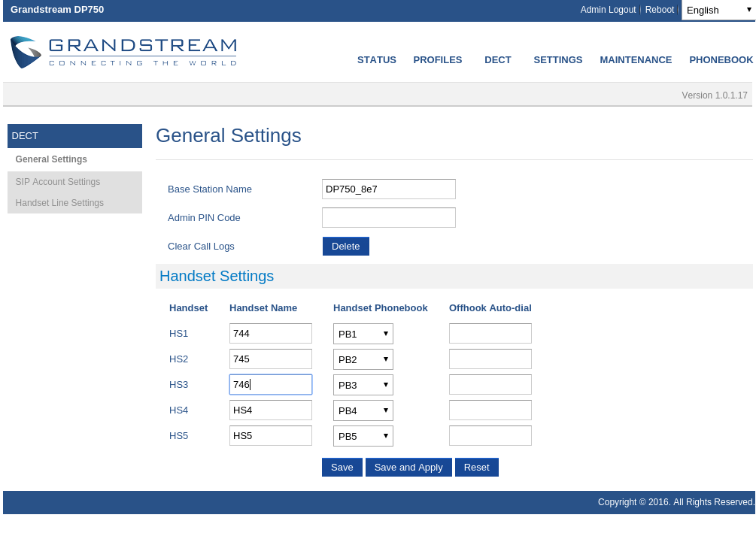Open the STATUS menu

[x=377, y=59]
